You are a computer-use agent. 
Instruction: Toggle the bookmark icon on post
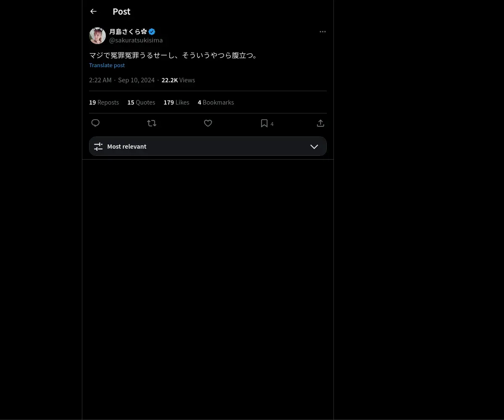pyautogui.click(x=264, y=123)
